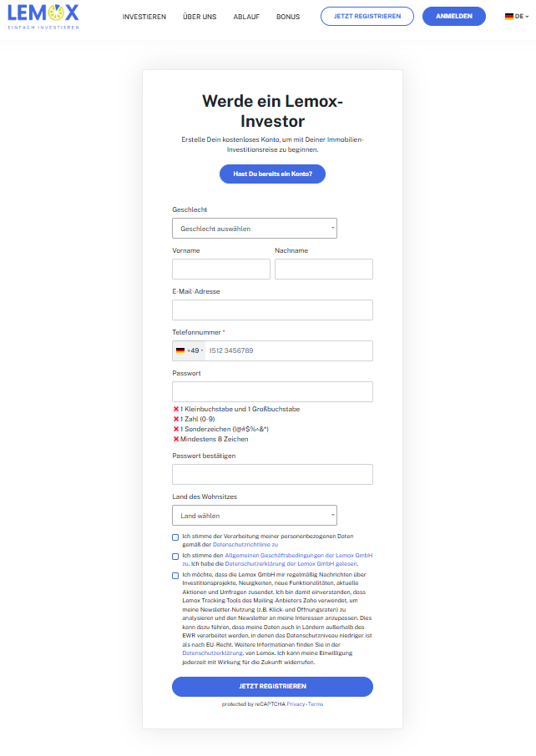Check the terms and conditions (AGB) checkbox
Screen dimensions: 536x756
(x=175, y=557)
